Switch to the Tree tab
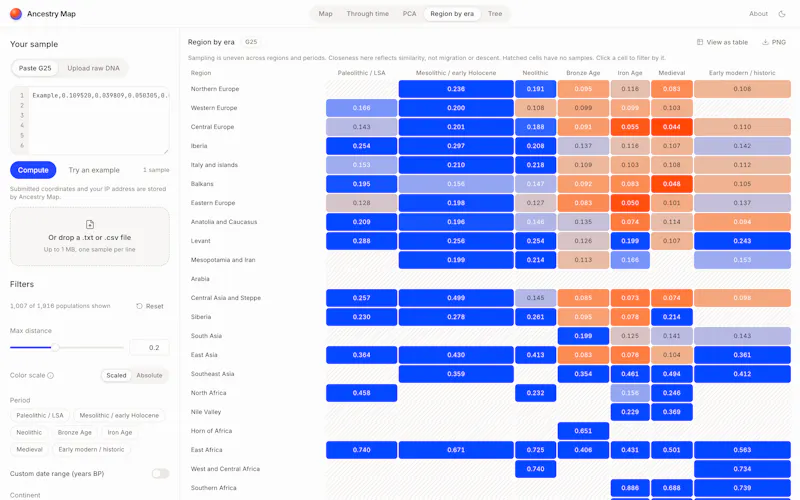 point(495,14)
